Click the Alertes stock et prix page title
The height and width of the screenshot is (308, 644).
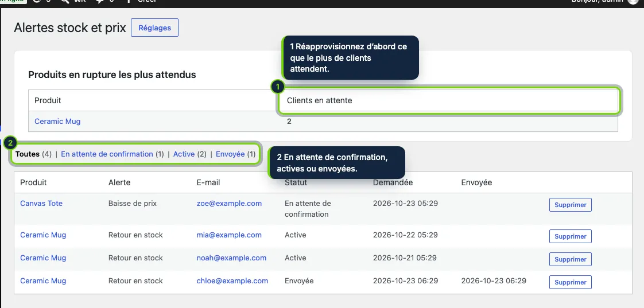70,28
